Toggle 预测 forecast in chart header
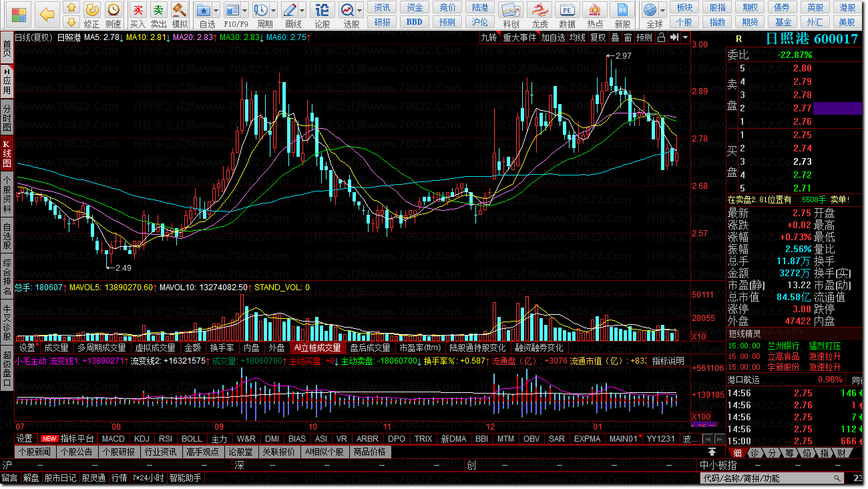The height and width of the screenshot is (489, 868). coord(644,37)
